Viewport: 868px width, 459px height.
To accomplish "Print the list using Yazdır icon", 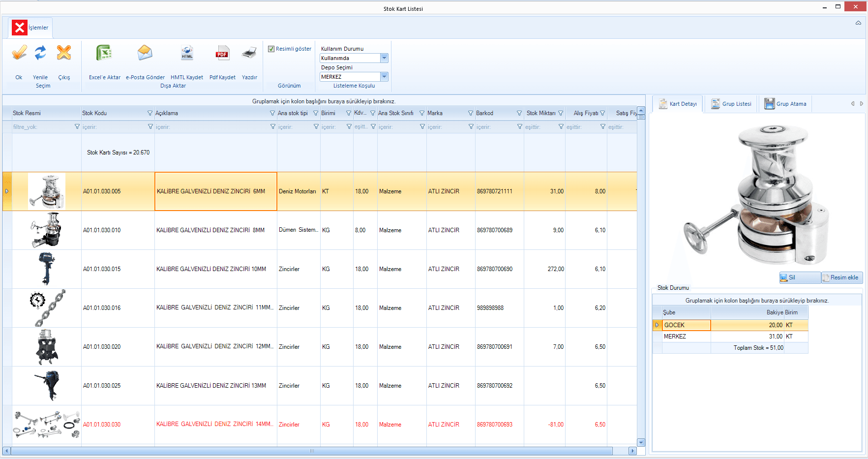I will (249, 53).
